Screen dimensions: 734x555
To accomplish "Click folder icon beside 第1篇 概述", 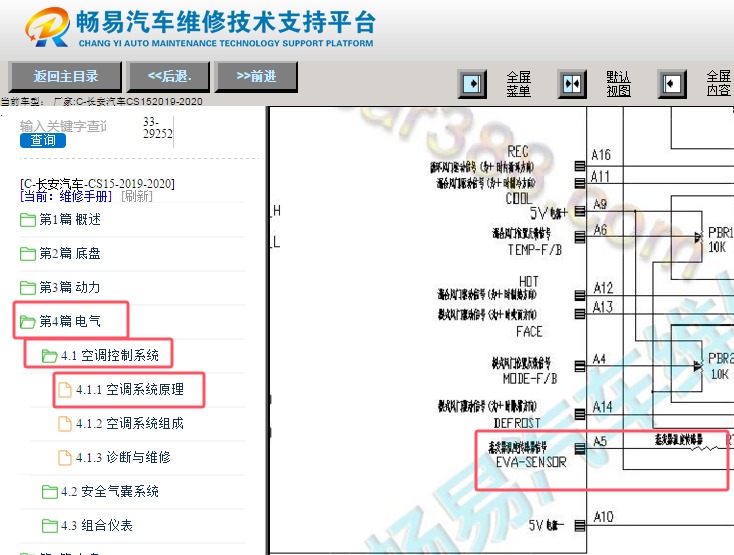I will [x=28, y=220].
